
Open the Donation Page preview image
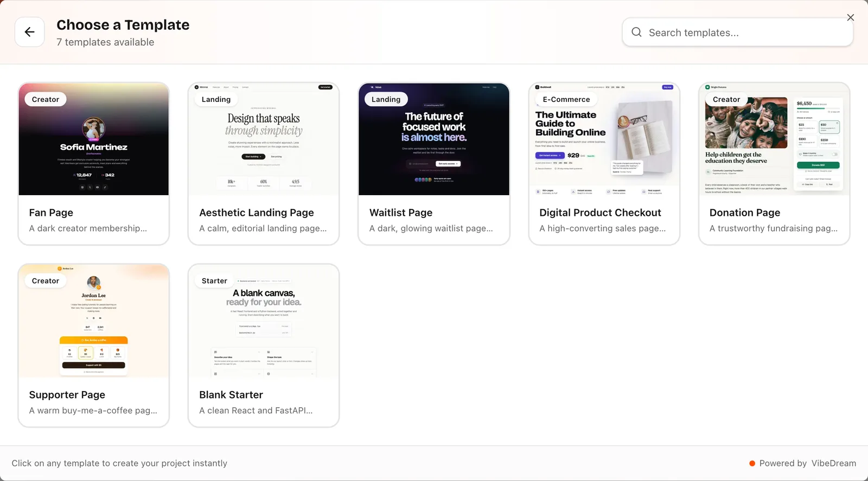774,139
